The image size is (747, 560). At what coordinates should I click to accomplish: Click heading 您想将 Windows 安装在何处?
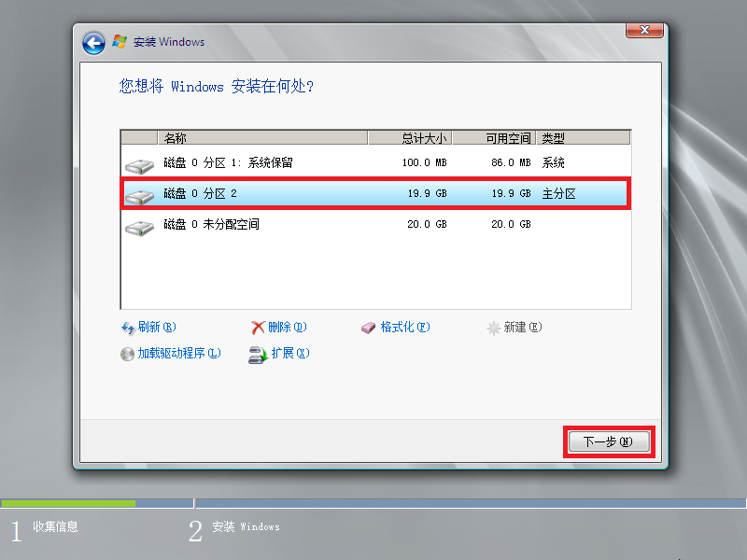click(217, 86)
